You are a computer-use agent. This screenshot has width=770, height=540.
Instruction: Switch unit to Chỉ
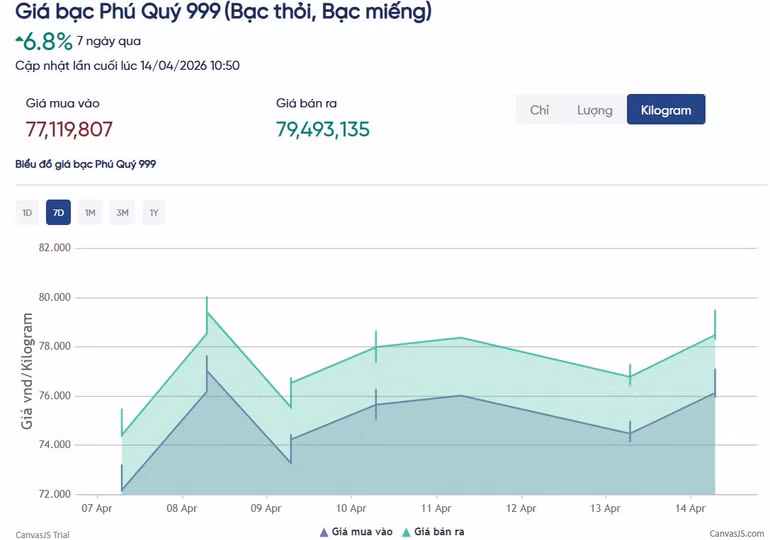click(x=539, y=110)
